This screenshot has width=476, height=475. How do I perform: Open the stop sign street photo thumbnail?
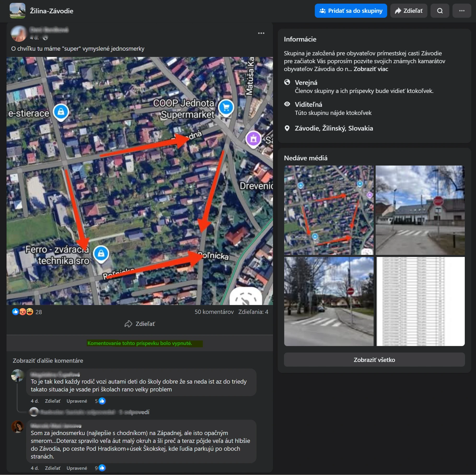[x=420, y=210]
